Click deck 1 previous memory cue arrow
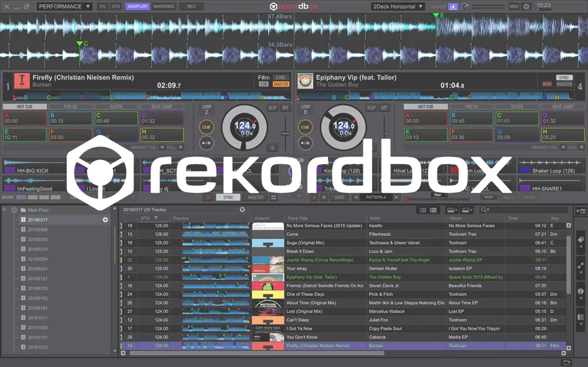Viewport: 588px width, 367px height. click(162, 148)
